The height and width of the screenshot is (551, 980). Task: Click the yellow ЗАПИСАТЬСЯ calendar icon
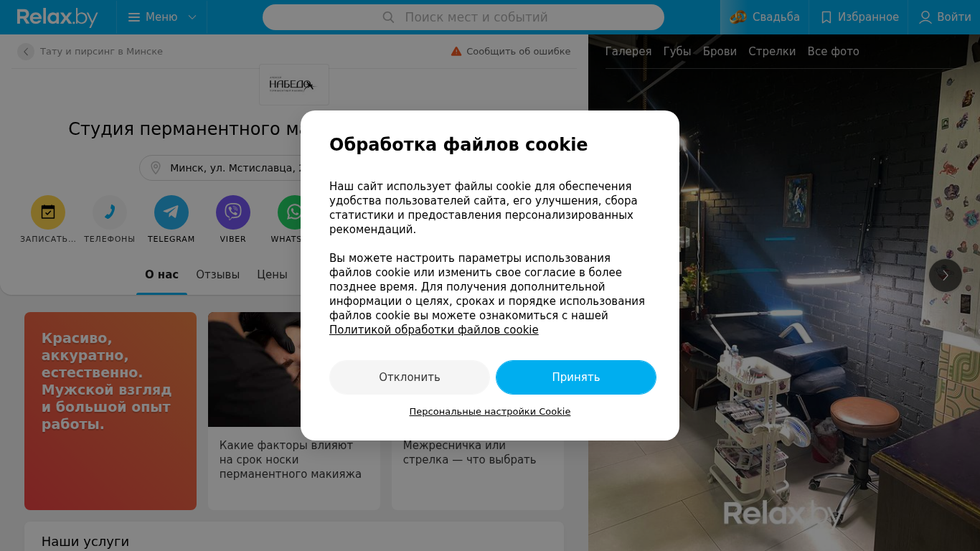[x=48, y=212]
